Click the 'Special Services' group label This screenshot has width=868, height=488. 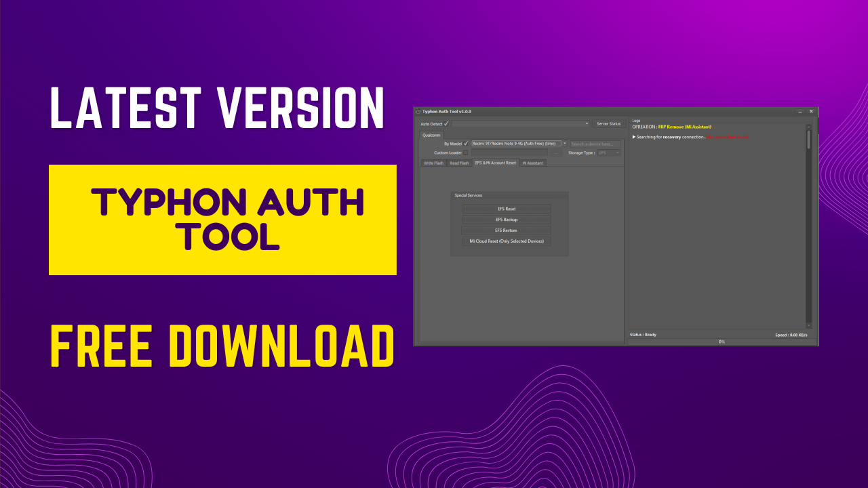[468, 195]
